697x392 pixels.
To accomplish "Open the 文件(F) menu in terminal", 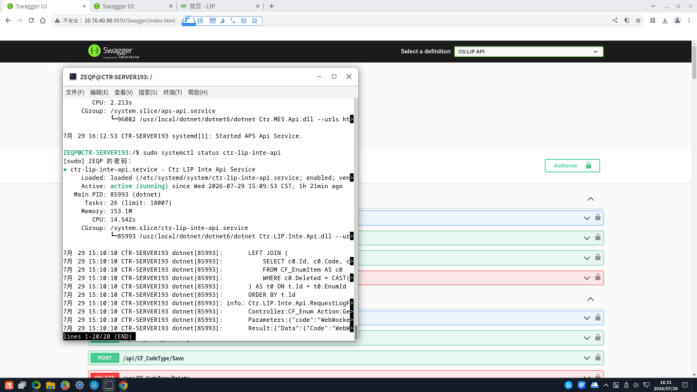I will click(x=75, y=92).
